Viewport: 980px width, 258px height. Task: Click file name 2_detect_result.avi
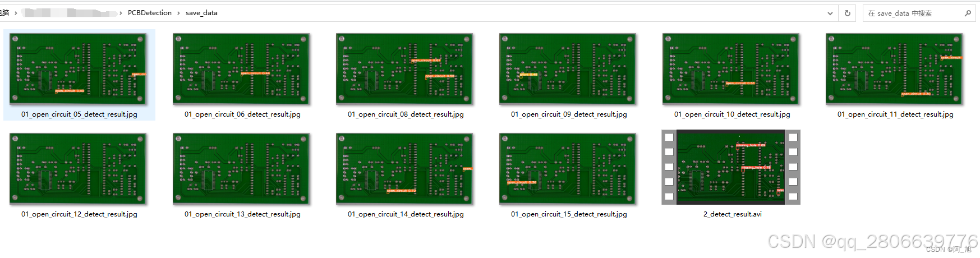(x=732, y=214)
